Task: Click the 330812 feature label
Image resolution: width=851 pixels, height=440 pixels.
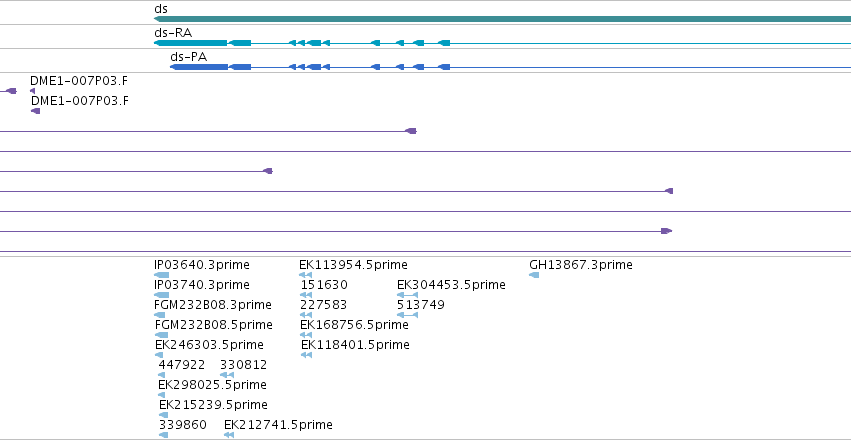Action: [244, 365]
